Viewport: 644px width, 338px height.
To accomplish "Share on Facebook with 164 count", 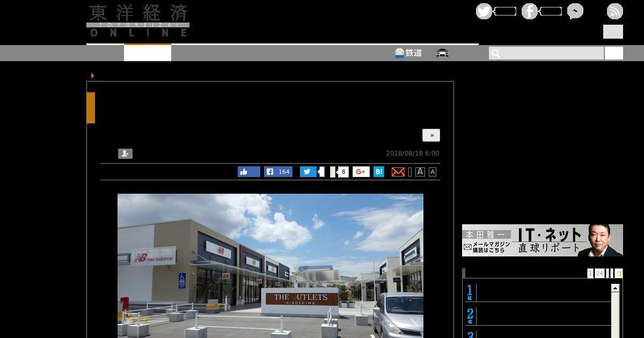I will tap(278, 172).
